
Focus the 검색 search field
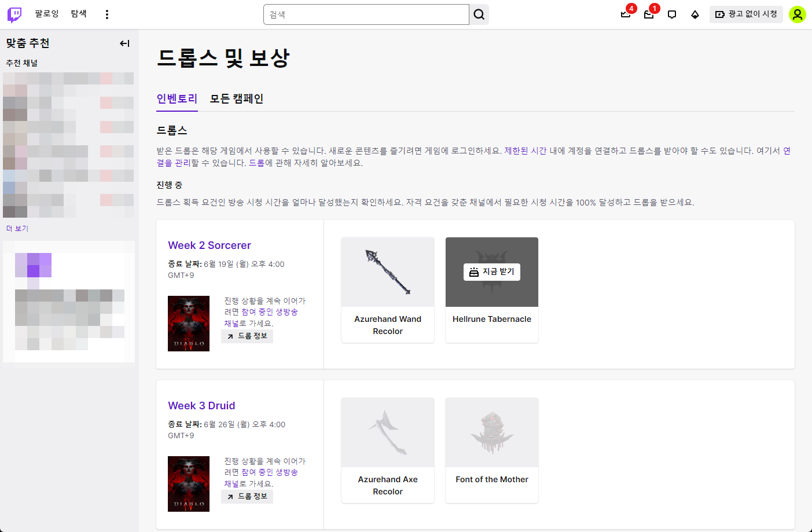tap(366, 14)
